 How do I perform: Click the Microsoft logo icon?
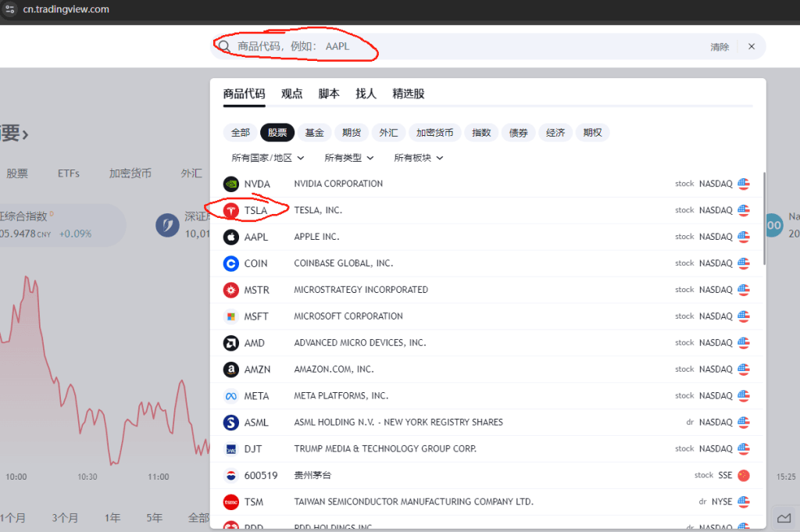point(231,316)
